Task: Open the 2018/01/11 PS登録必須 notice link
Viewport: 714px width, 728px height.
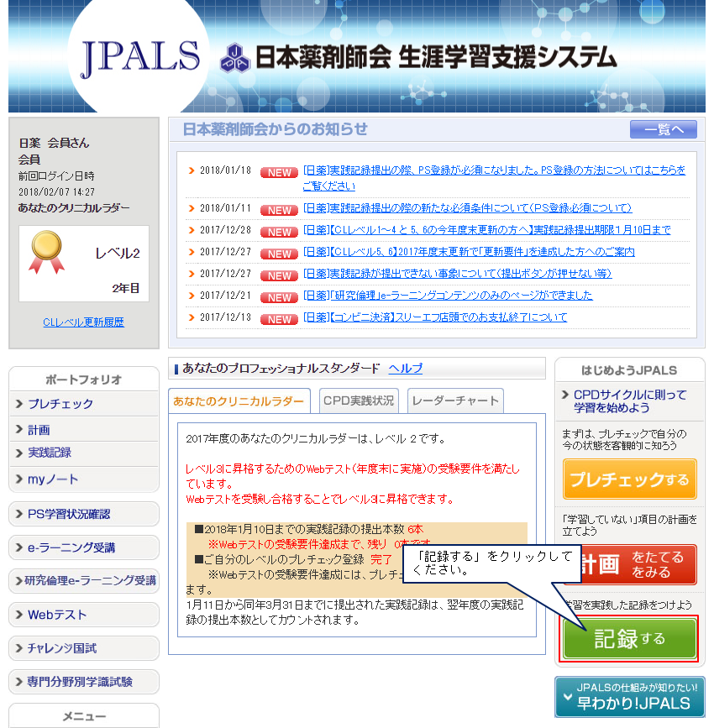Action: 467,208
